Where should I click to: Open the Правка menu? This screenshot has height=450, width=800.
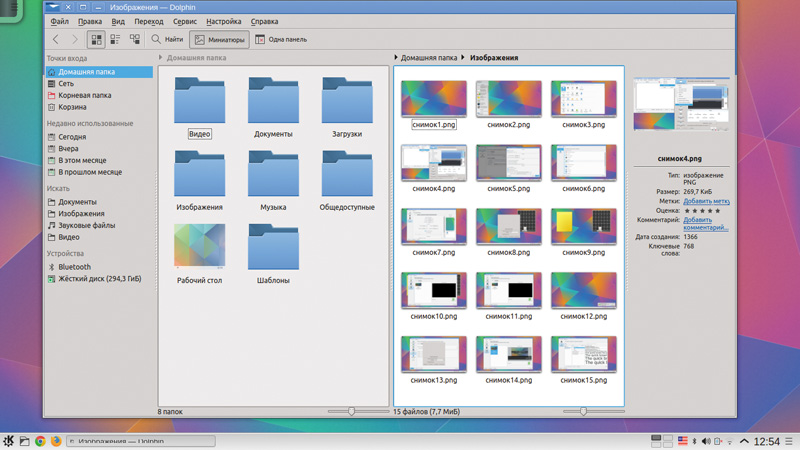pos(90,21)
